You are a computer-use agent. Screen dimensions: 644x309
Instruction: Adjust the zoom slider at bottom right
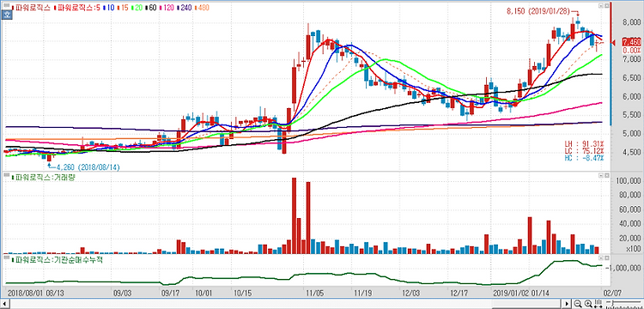point(623,304)
